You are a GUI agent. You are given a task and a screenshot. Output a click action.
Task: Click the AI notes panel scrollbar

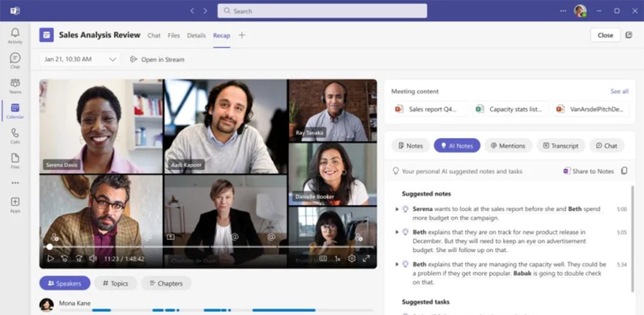633,239
